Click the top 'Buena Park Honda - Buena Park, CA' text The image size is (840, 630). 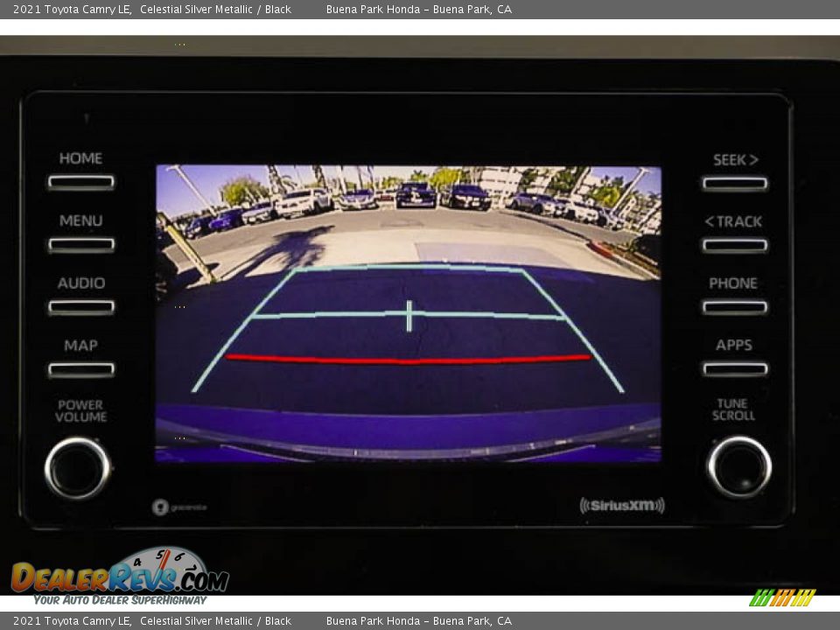click(x=419, y=9)
